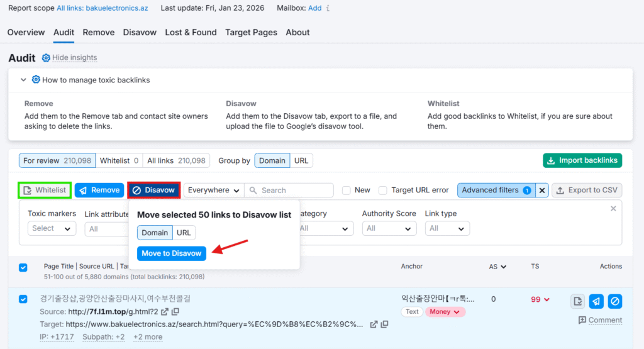644x349 pixels.
Task: Show Whitelist 0 list
Action: pos(119,160)
